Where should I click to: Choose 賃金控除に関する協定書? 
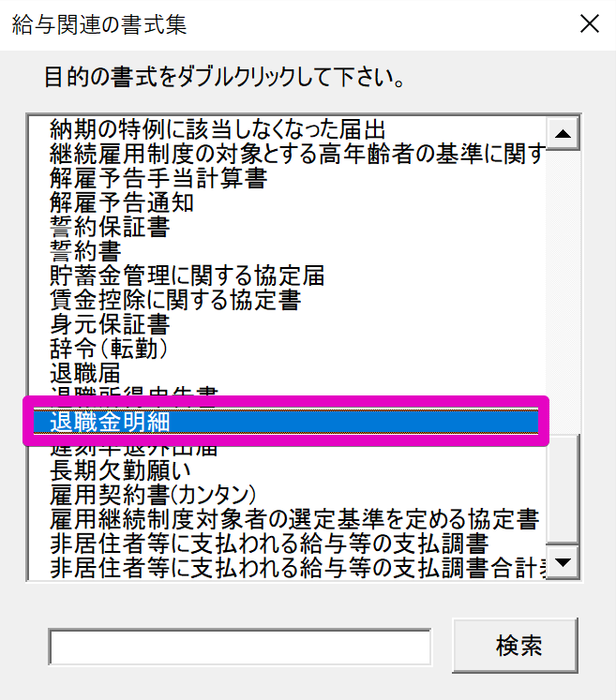coord(175,300)
